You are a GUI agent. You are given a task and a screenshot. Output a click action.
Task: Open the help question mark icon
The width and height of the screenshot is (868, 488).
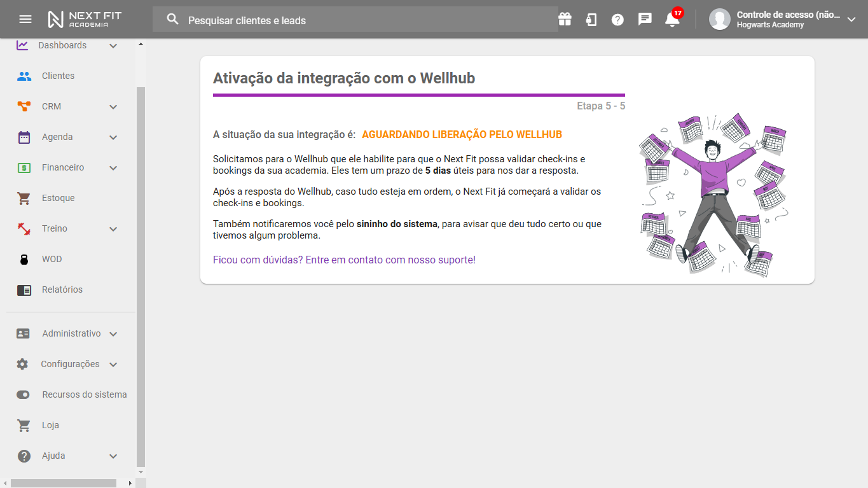[617, 20]
